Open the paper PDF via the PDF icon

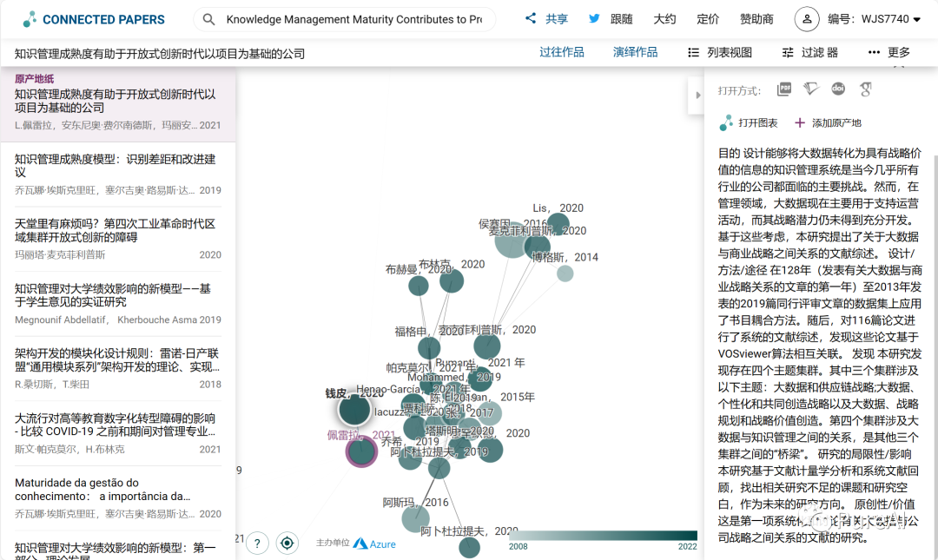[x=786, y=88]
